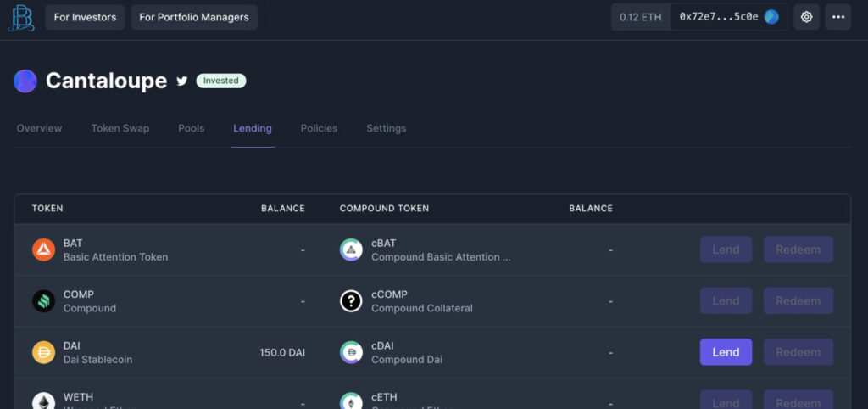Image resolution: width=868 pixels, height=409 pixels.
Task: Click the cCOMP question-mark icon
Action: point(351,301)
